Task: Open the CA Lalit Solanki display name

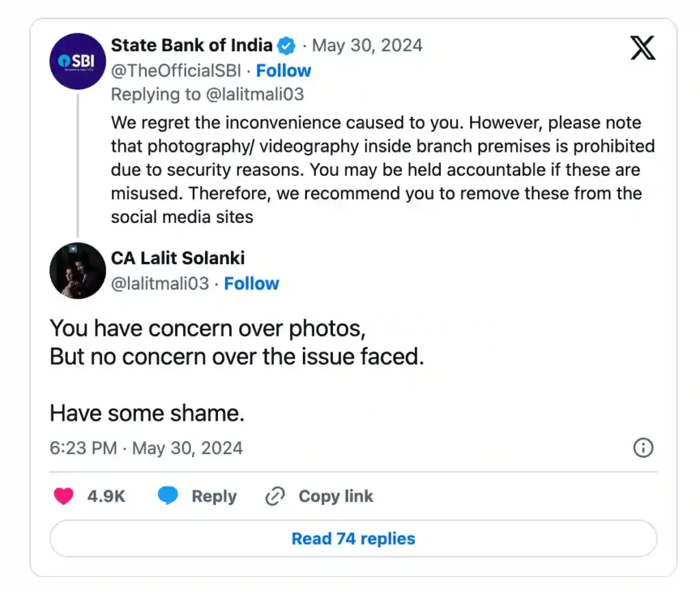Action: 178,258
